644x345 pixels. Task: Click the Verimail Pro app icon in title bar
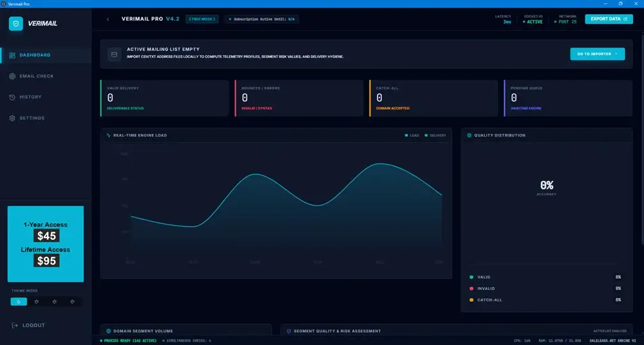point(4,4)
